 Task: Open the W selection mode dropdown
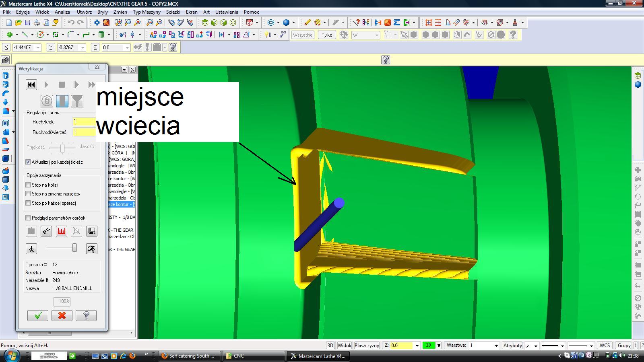(x=377, y=35)
